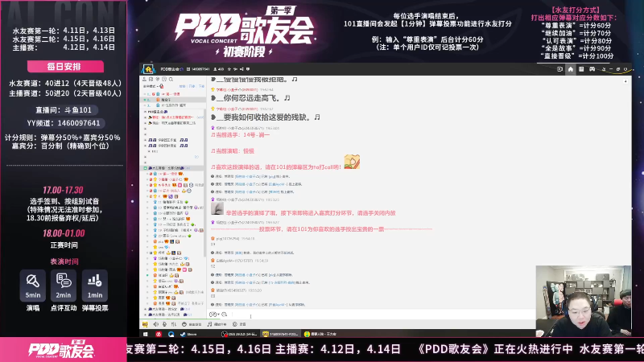Image resolution: width=644 pixels, height=362 pixels.
Task: Click the chat bubble icon above the channel list
Action: (x=164, y=79)
